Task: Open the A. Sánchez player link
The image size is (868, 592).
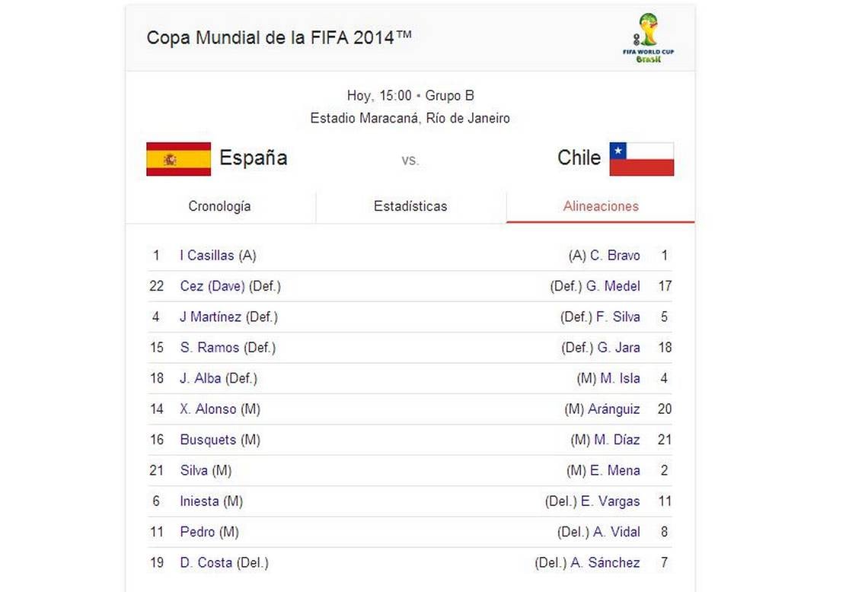Action: [605, 562]
